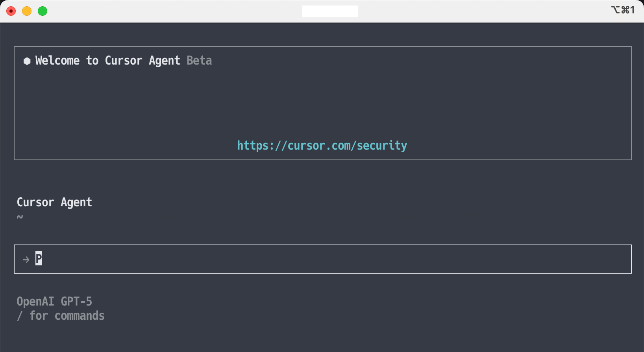This screenshot has height=352, width=644.
Task: Click the word "for" in the bottom hint
Action: [39, 316]
